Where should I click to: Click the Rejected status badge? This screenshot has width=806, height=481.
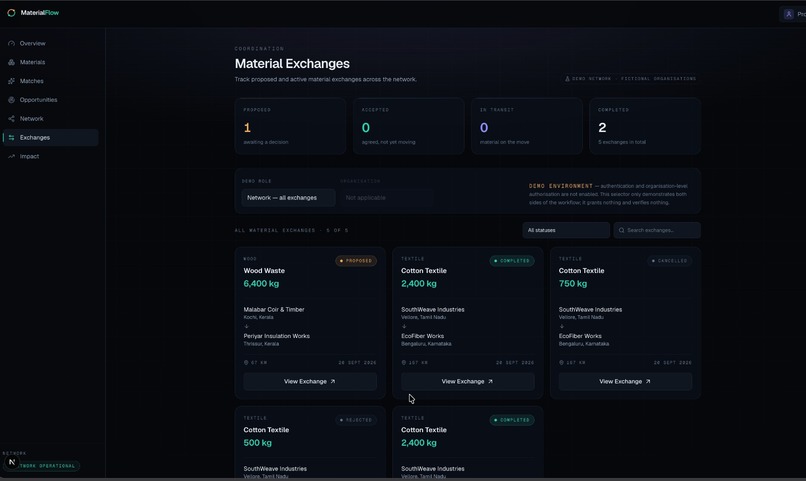pos(356,420)
